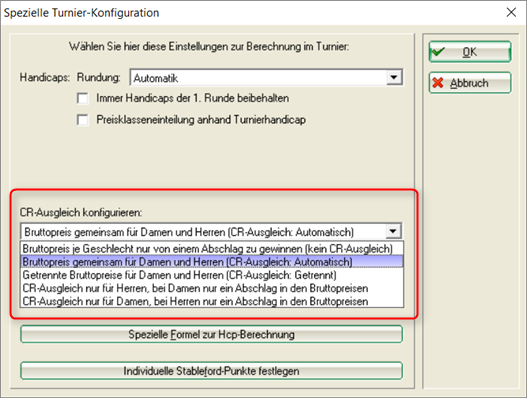This screenshot has width=527, height=398.
Task: Click the CR-Ausgleich konfigurieren label
Action: pyautogui.click(x=81, y=212)
